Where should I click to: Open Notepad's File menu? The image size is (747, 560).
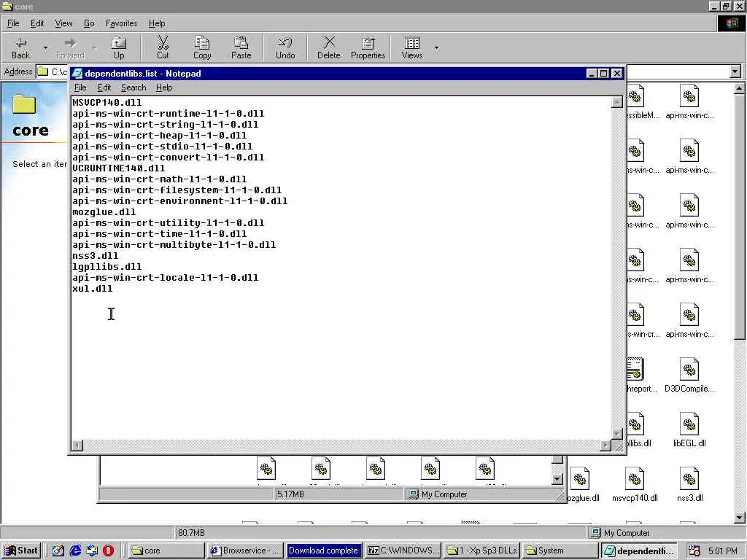(80, 87)
